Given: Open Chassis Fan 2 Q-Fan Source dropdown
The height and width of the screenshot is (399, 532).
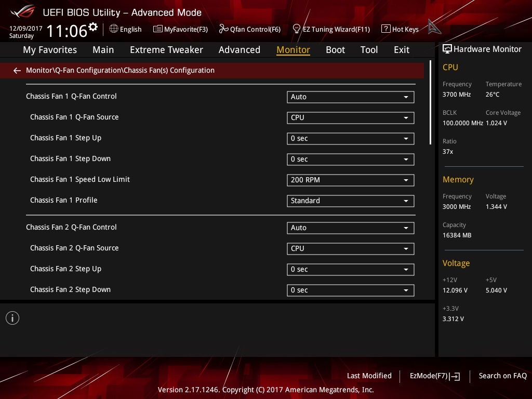Looking at the screenshot, I should [350, 249].
